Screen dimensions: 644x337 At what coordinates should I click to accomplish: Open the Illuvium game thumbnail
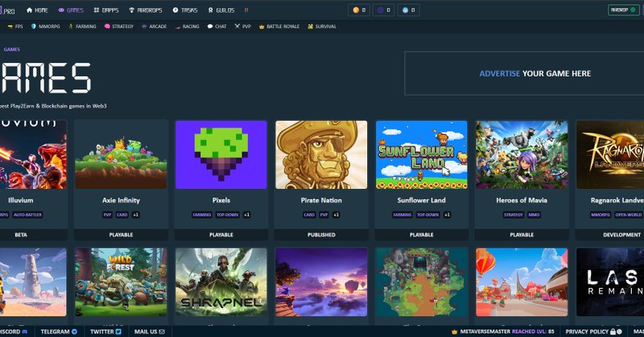[x=33, y=154]
